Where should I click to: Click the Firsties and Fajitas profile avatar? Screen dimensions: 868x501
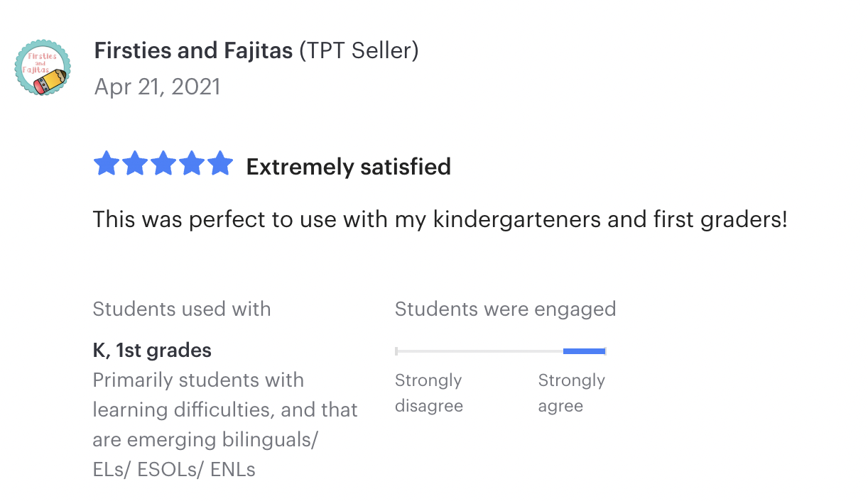point(43,68)
